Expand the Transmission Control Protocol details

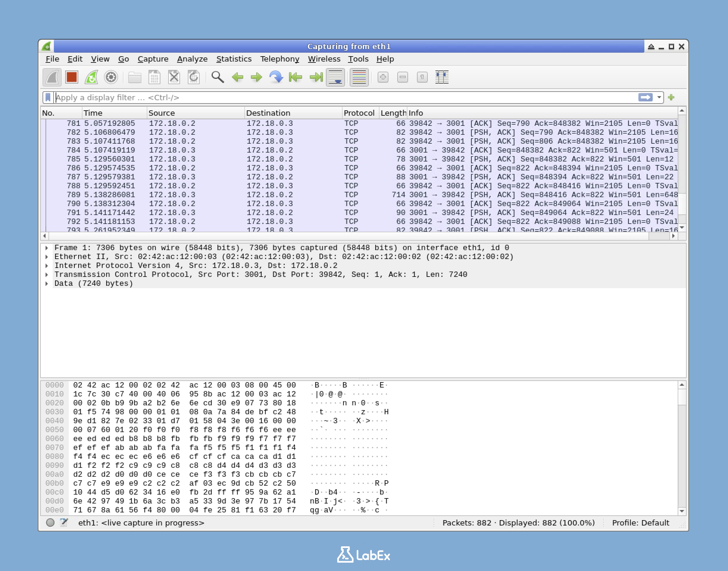pyautogui.click(x=46, y=274)
